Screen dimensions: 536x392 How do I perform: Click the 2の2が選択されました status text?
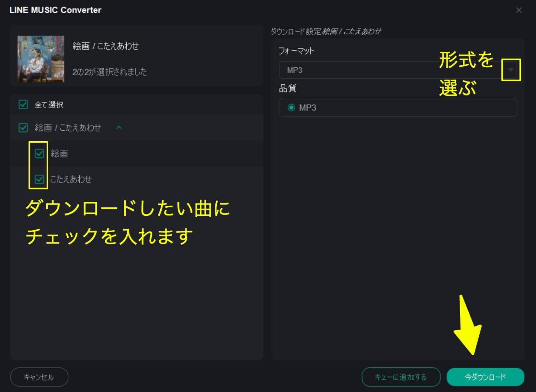click(110, 72)
